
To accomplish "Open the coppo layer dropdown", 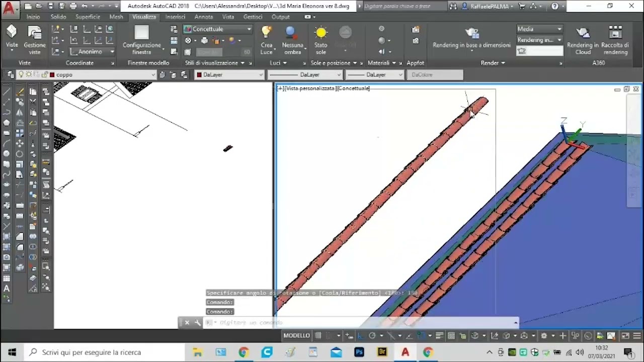I will click(x=87, y=74).
